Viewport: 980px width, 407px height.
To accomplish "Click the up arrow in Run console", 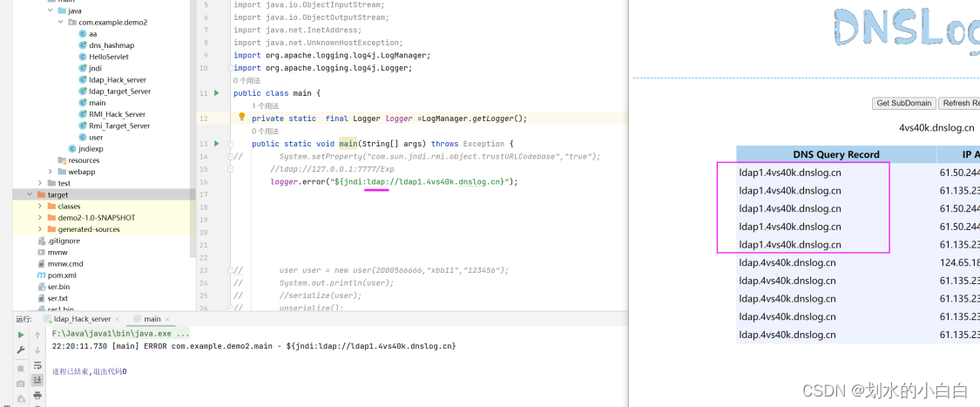I will pos(37,336).
